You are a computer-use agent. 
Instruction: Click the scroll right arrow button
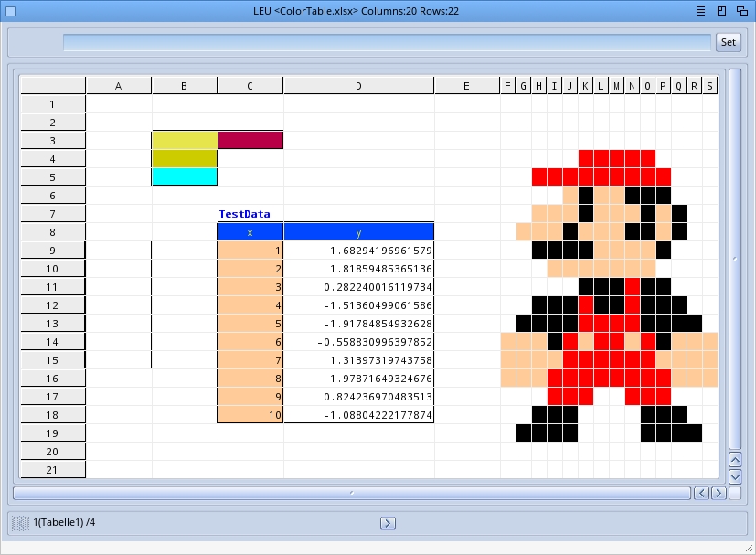tap(717, 493)
